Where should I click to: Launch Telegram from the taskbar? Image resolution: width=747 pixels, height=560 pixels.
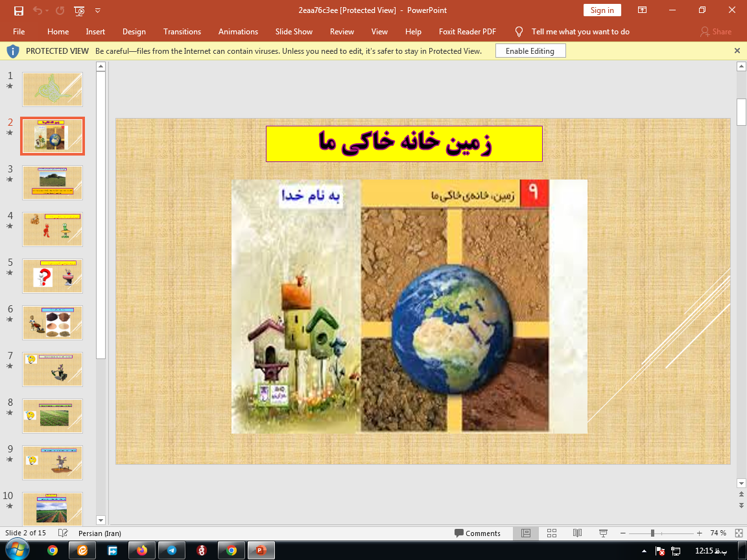point(171,550)
